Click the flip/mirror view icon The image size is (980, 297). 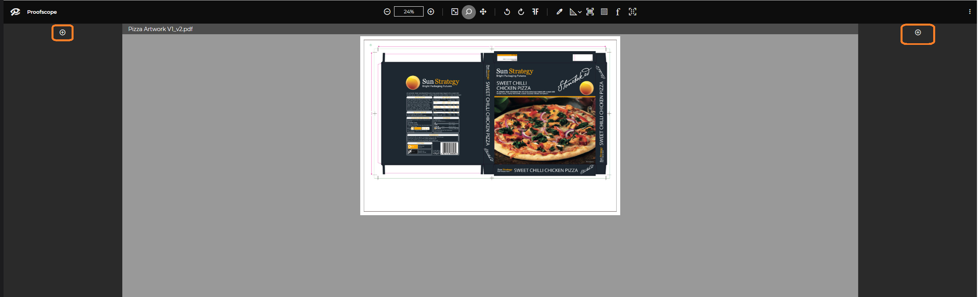[x=535, y=12]
